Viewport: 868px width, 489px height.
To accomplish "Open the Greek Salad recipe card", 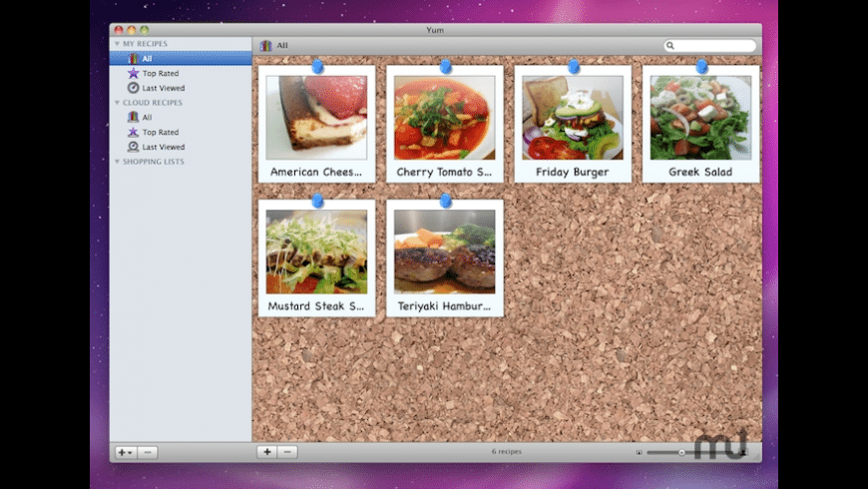I will 700,125.
